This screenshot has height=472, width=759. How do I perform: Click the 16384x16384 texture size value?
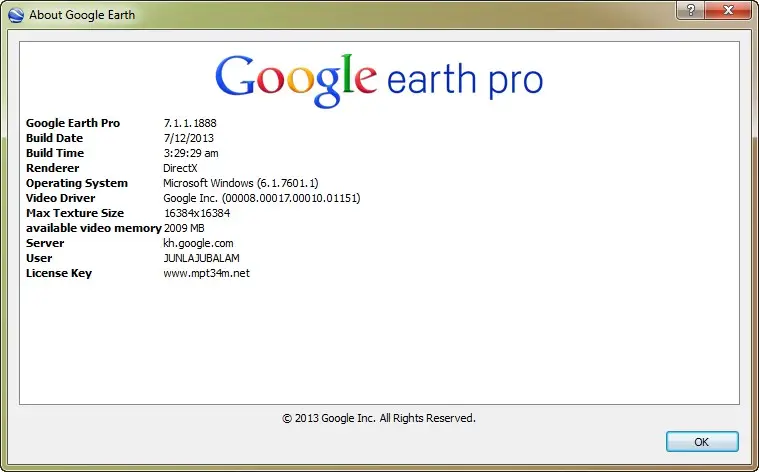(x=197, y=213)
